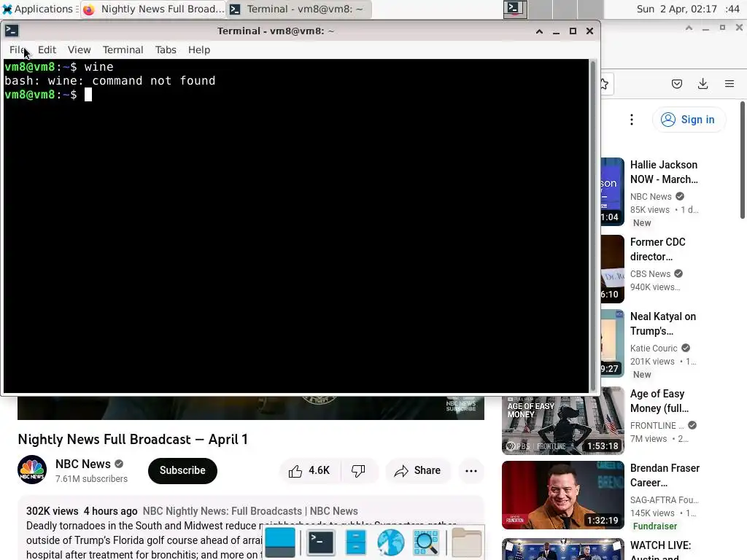This screenshot has width=747, height=560.
Task: Open the Former CDC director video thumbnail
Action: [612, 269]
